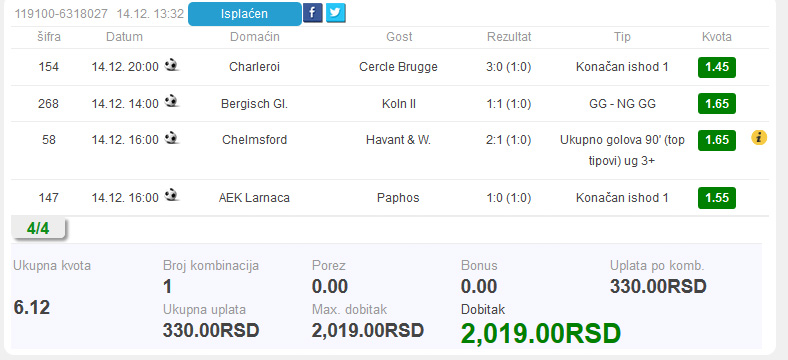Image resolution: width=788 pixels, height=360 pixels.
Task: Click the 1.65 odds badge for Chelmsford
Action: point(717,140)
